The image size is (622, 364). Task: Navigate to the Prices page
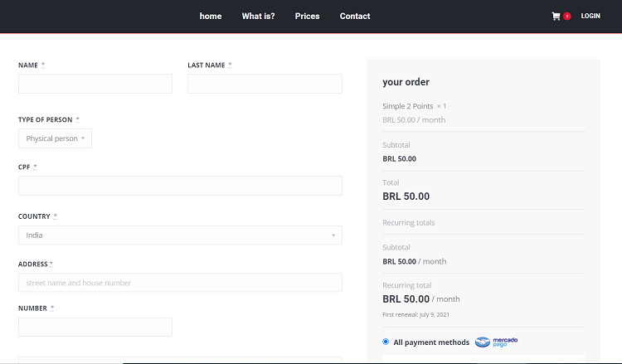307,17
